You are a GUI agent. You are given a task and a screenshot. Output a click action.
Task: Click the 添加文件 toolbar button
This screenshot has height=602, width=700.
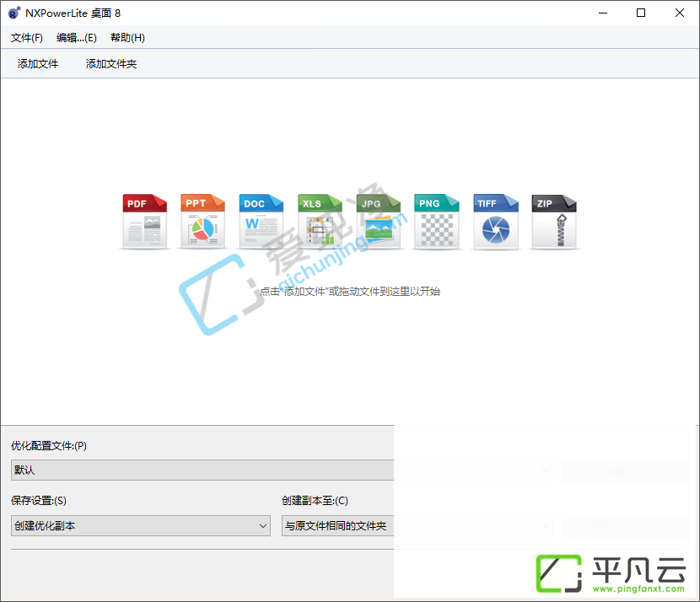[x=38, y=64]
